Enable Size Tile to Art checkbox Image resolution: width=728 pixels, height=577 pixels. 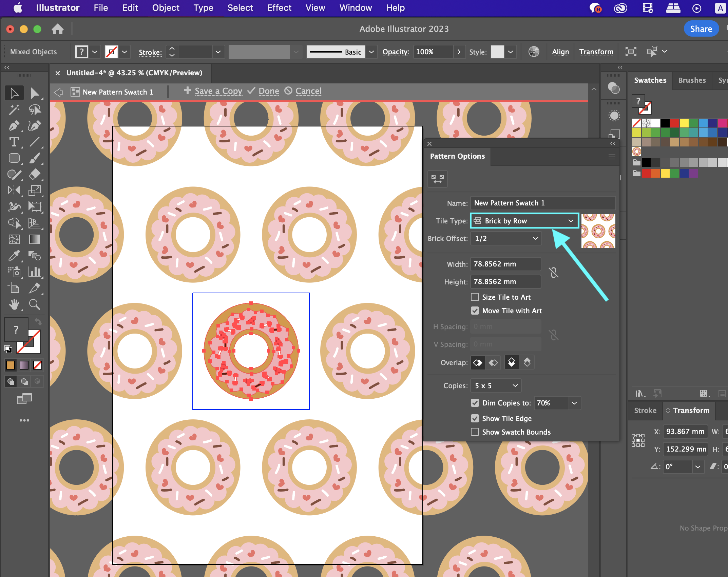coord(475,297)
